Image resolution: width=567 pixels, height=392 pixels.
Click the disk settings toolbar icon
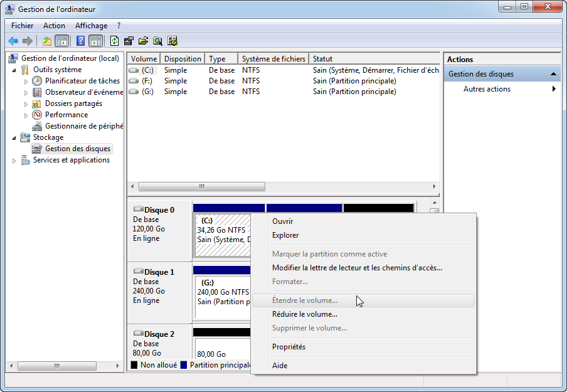coord(172,41)
